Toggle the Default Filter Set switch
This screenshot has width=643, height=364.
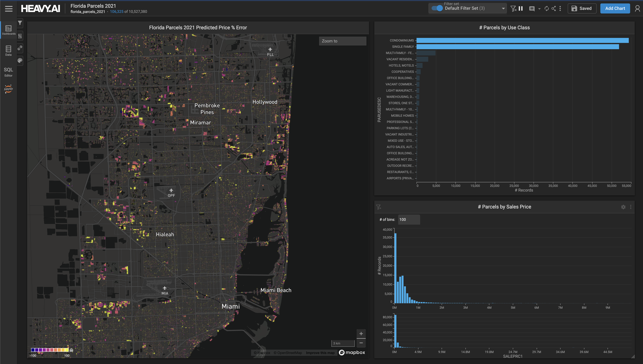(x=438, y=8)
